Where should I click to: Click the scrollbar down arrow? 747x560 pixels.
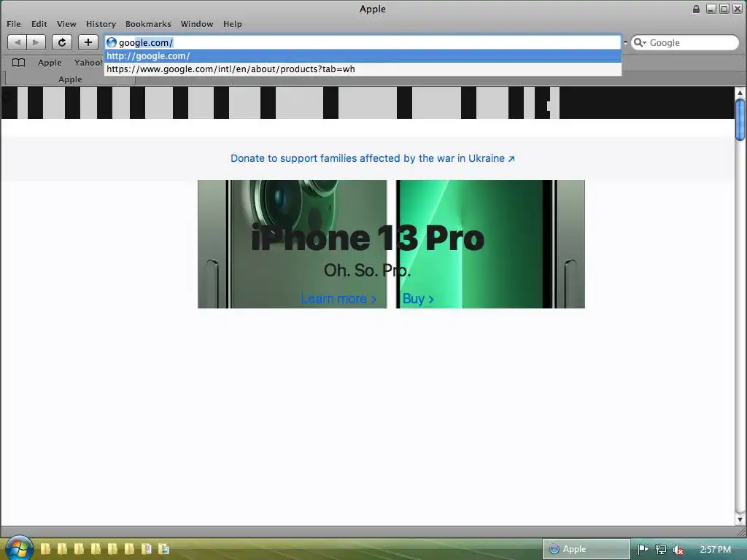tap(740, 519)
